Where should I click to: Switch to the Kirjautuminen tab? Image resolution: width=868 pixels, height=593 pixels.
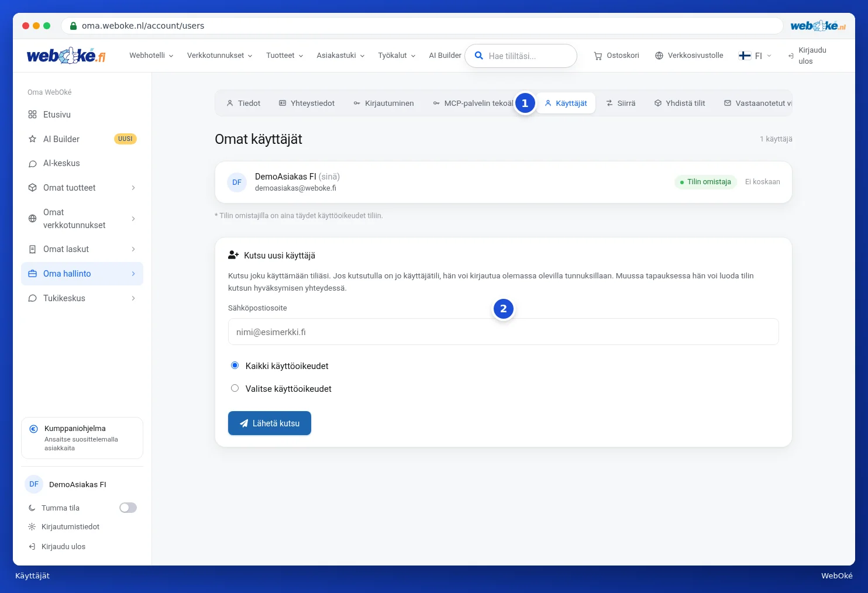click(x=384, y=104)
